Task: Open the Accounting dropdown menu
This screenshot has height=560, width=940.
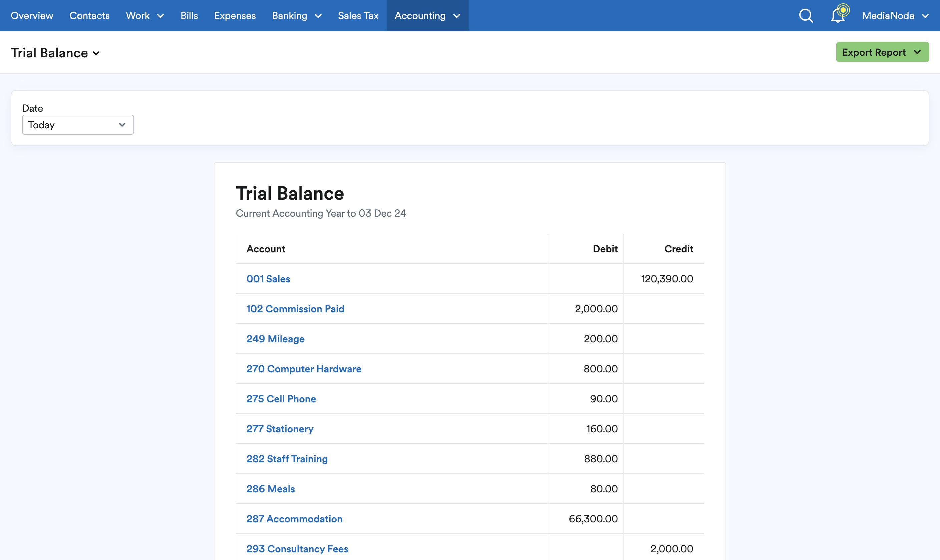Action: pyautogui.click(x=427, y=15)
